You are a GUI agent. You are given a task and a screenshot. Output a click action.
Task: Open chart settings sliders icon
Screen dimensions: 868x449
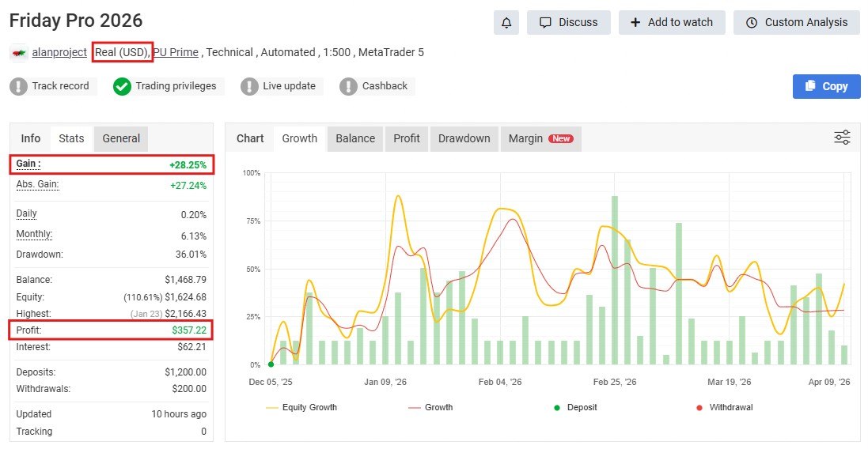pyautogui.click(x=842, y=138)
